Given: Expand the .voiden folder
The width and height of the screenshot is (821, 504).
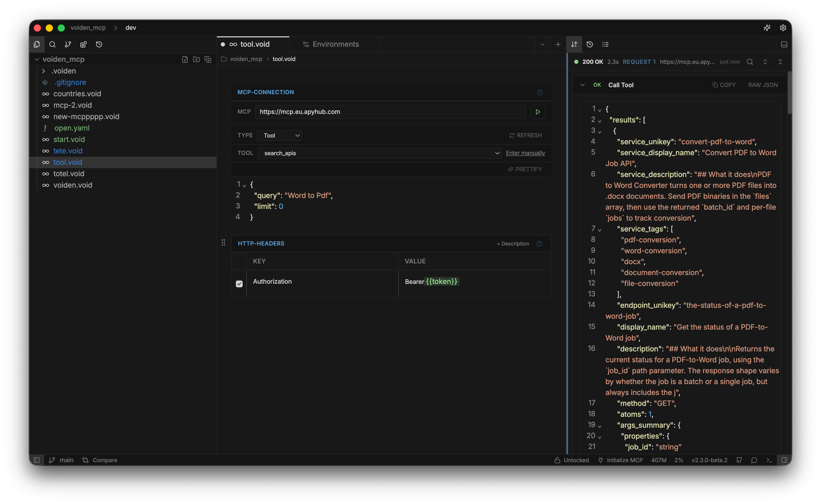Looking at the screenshot, I should [x=43, y=71].
